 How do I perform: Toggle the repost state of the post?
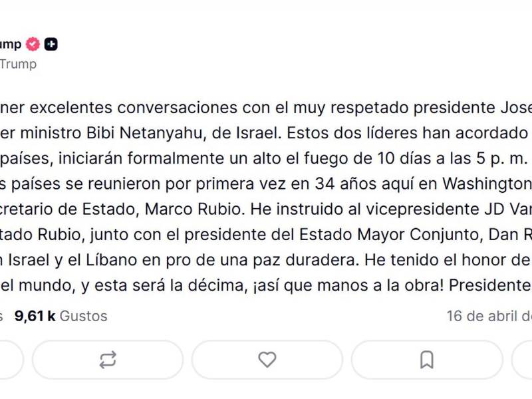(x=110, y=359)
